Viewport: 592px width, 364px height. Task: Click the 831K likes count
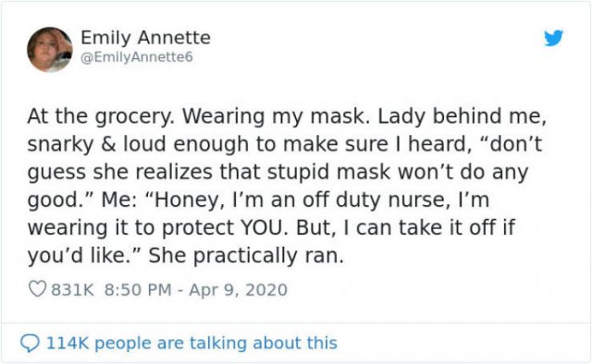(x=72, y=290)
